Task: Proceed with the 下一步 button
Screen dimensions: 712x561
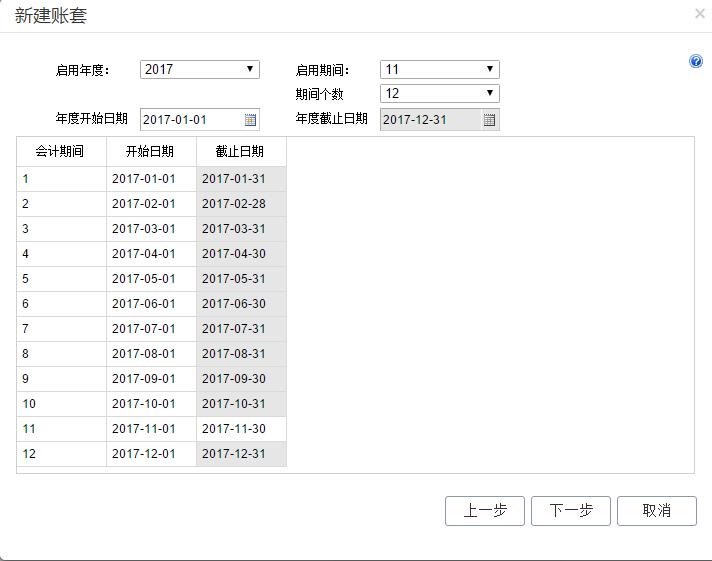Action: [571, 511]
